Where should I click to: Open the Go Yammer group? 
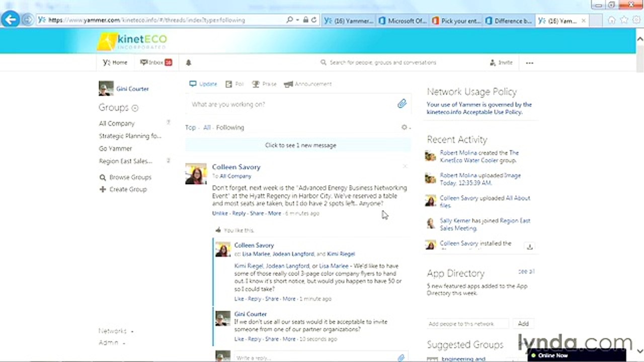click(x=115, y=149)
